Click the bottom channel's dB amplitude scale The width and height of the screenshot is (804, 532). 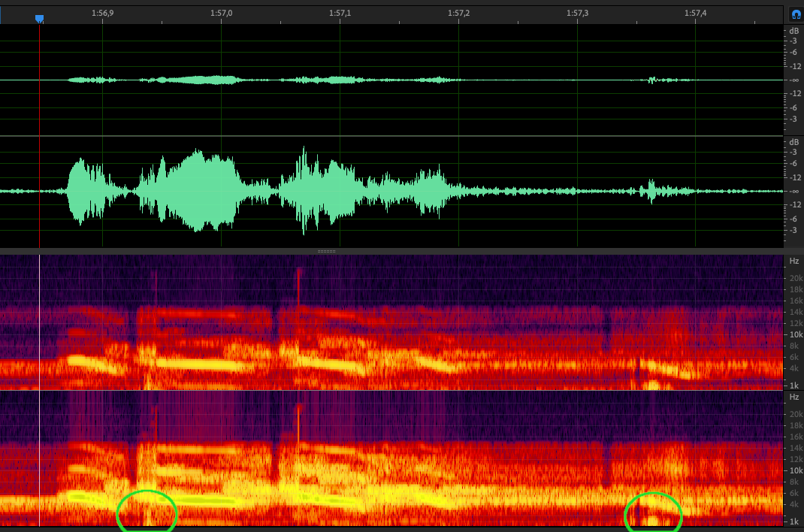click(793, 191)
